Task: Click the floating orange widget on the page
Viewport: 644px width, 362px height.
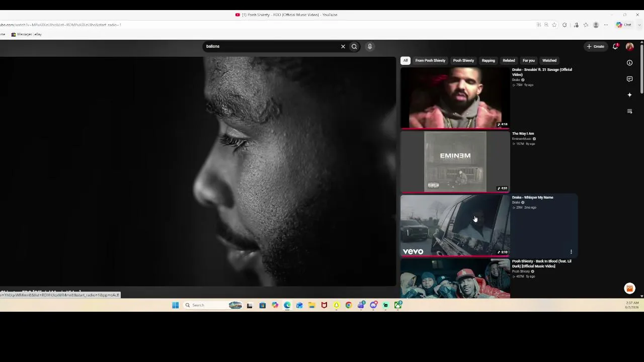Action: [x=629, y=288]
